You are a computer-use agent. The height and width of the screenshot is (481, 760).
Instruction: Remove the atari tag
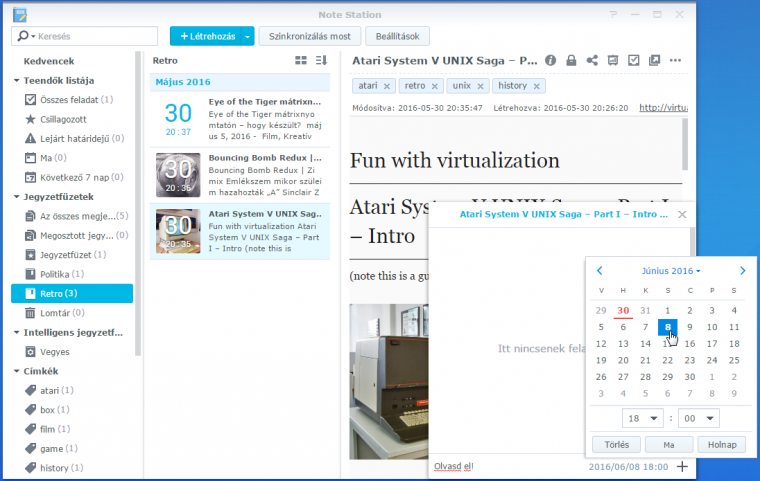coord(387,86)
